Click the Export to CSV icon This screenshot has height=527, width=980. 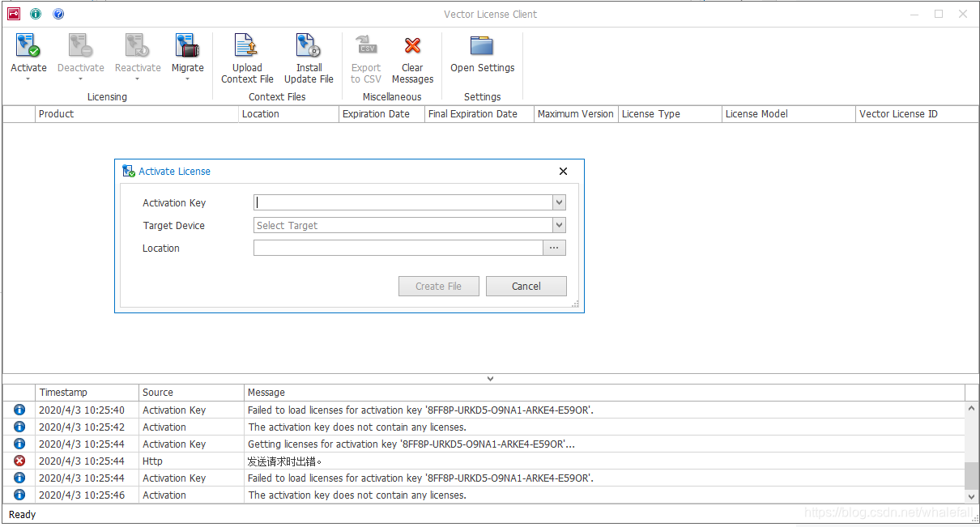coord(366,46)
